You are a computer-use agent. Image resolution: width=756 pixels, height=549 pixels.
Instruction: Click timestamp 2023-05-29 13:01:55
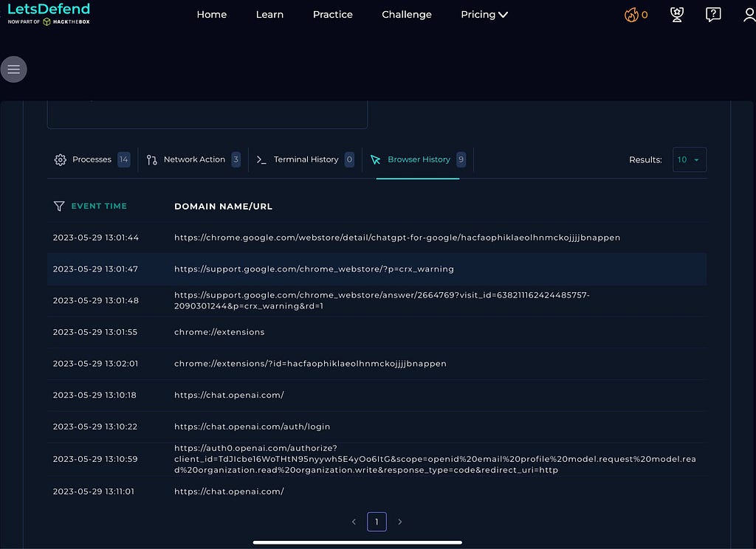[95, 332]
